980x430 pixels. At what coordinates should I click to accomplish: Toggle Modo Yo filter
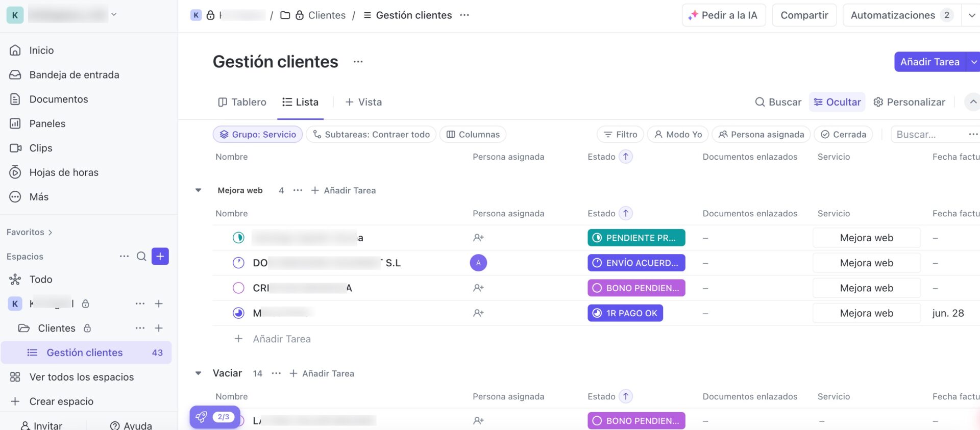coord(678,134)
